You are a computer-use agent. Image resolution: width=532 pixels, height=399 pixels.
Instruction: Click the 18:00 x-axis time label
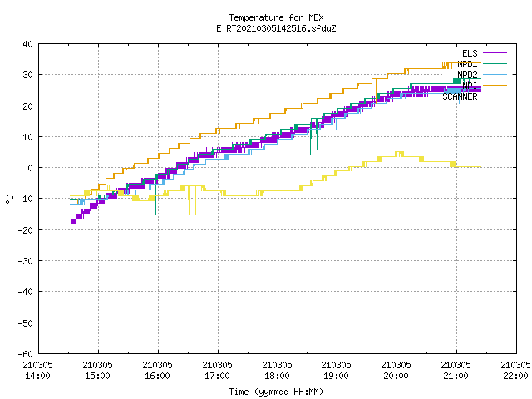click(277, 376)
